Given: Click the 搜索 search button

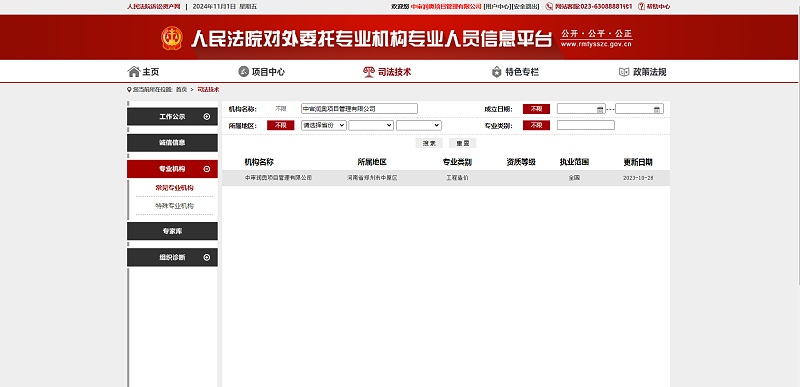Looking at the screenshot, I should point(429,143).
